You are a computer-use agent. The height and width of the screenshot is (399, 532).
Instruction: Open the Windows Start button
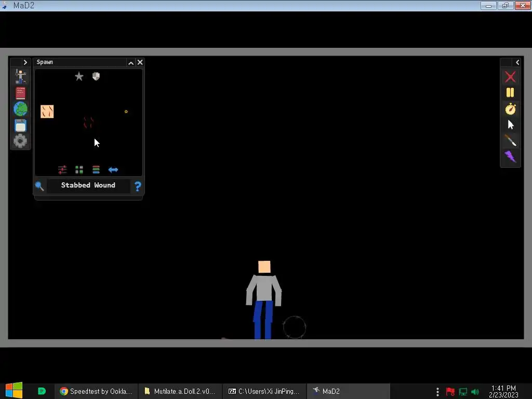(x=14, y=391)
